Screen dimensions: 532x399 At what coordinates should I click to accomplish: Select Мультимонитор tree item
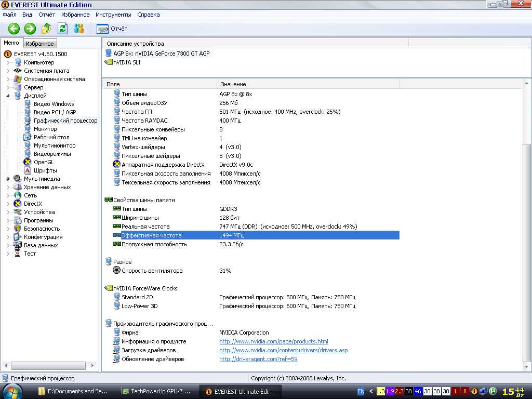(x=54, y=145)
